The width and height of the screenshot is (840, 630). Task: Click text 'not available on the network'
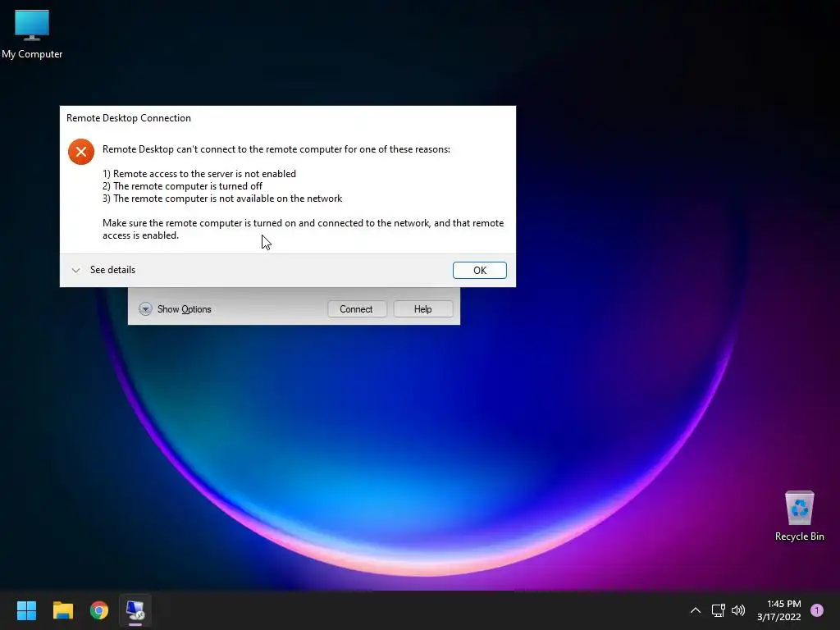tap(281, 199)
